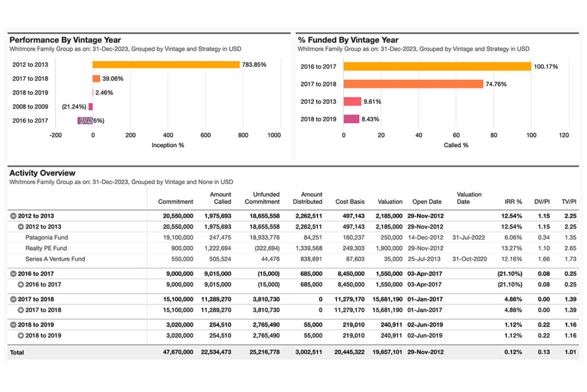Click the 783.85% orange performance bar
Image resolution: width=587 pixels, height=392 pixels.
[x=166, y=65]
